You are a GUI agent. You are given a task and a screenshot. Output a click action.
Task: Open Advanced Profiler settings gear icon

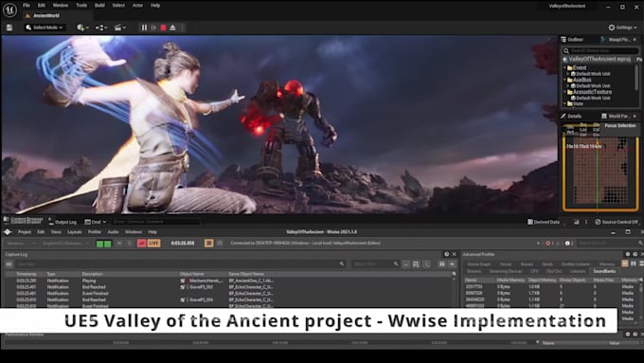(628, 254)
